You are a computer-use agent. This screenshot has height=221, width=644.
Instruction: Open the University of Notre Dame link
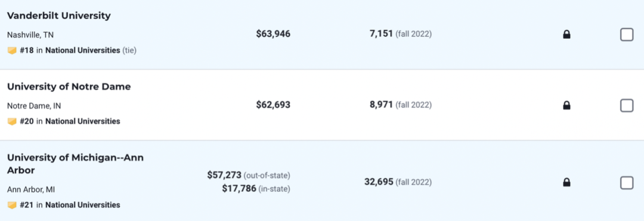pos(69,87)
